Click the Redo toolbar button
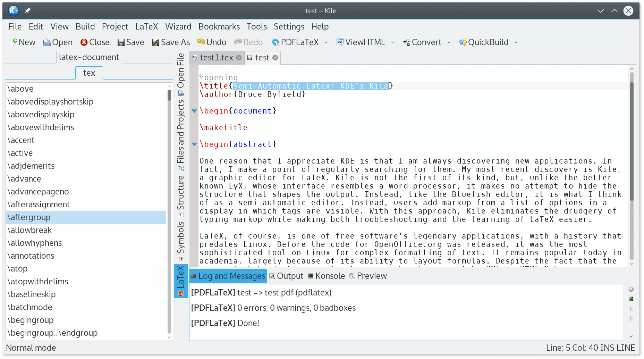The height and width of the screenshot is (359, 644). tap(248, 42)
